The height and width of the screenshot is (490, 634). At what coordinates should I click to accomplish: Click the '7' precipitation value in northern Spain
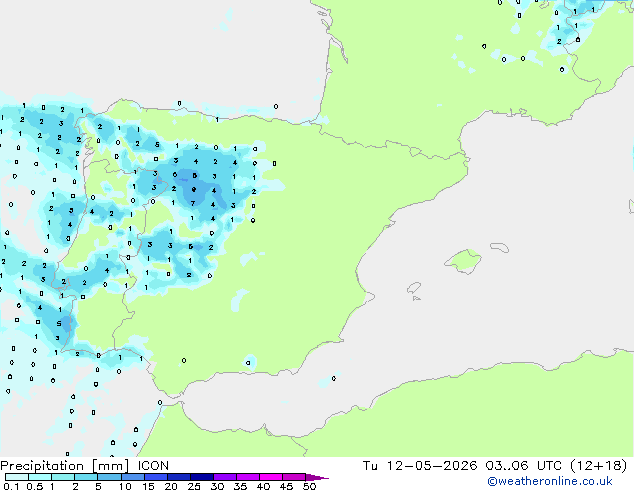193,203
